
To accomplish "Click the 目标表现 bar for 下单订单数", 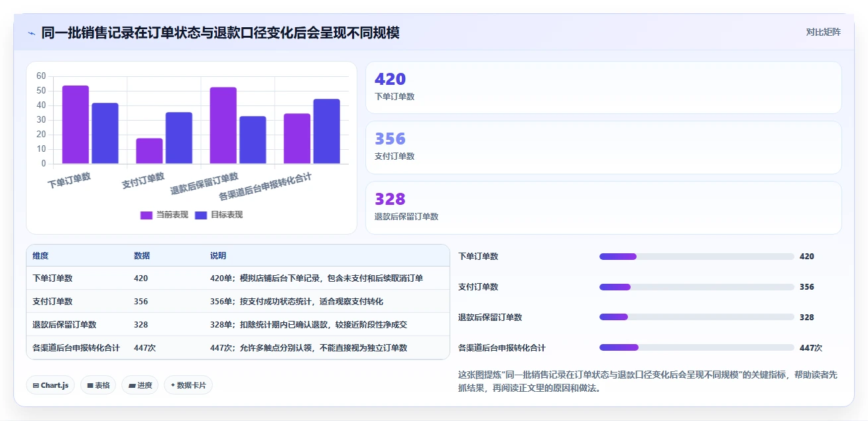I will click(105, 133).
